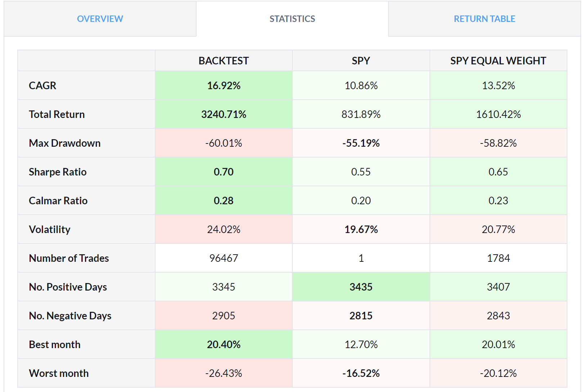Select the equal weight drawdown -58.82%

click(498, 143)
